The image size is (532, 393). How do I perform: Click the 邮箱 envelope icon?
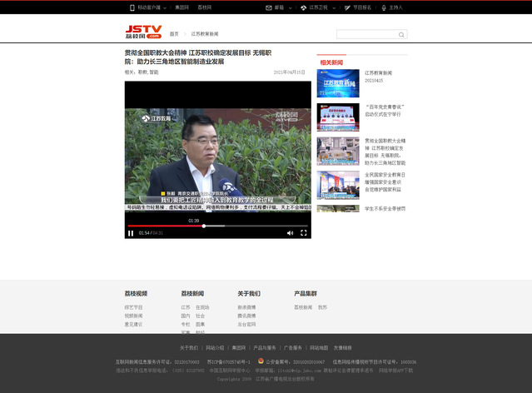[x=269, y=7]
